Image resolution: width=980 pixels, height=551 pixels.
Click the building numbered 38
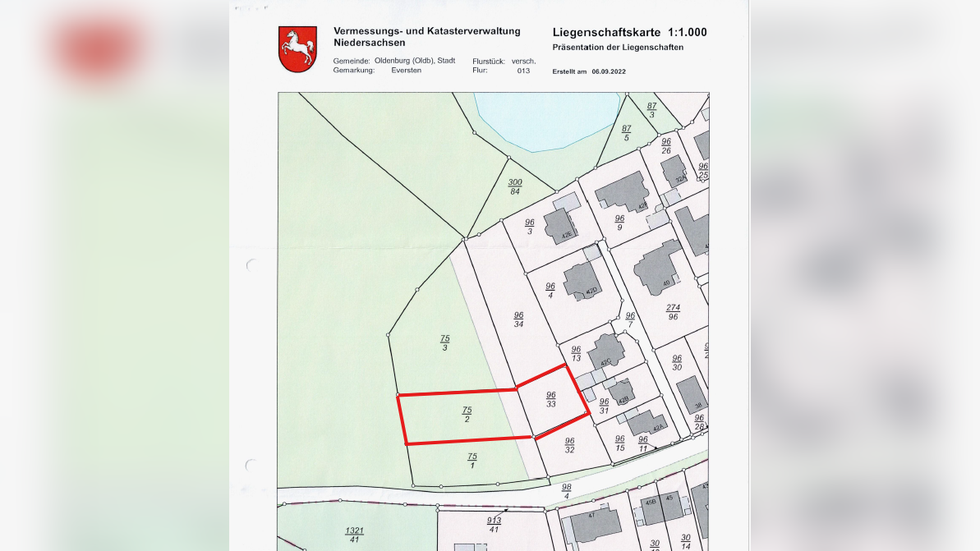[x=692, y=394]
